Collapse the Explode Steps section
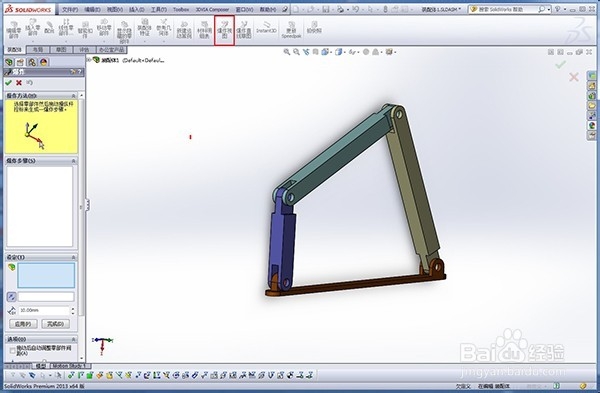600x393 pixels. [x=73, y=161]
